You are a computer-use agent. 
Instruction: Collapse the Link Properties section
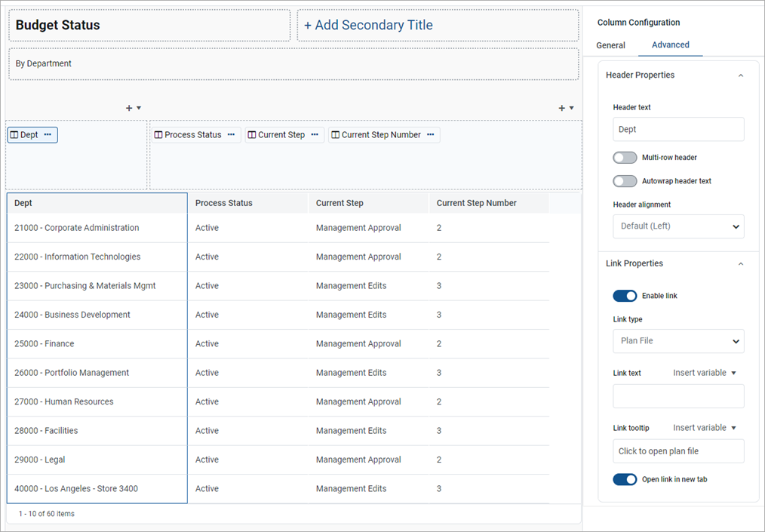click(740, 264)
